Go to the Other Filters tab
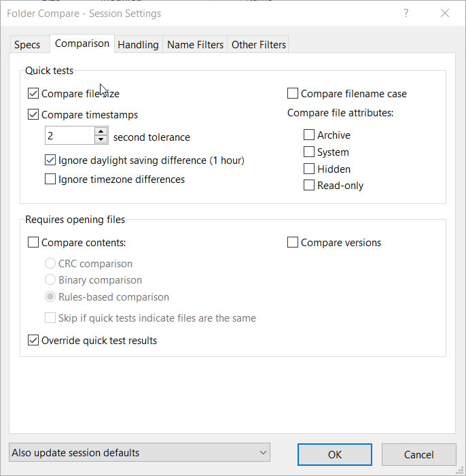The height and width of the screenshot is (476, 466). [x=258, y=45]
